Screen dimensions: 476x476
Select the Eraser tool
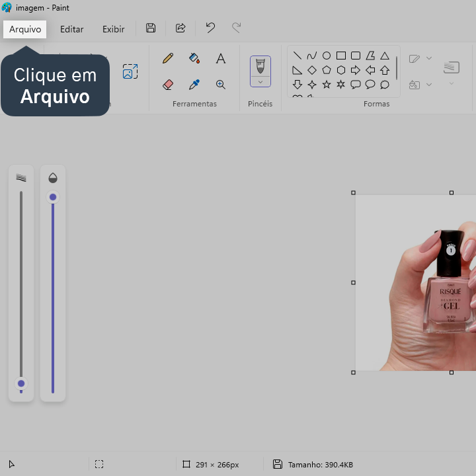tap(168, 85)
